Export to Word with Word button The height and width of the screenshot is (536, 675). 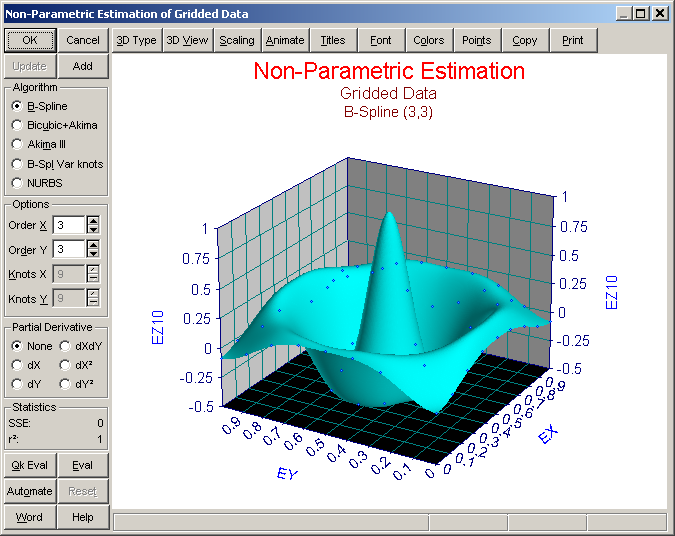point(30,517)
